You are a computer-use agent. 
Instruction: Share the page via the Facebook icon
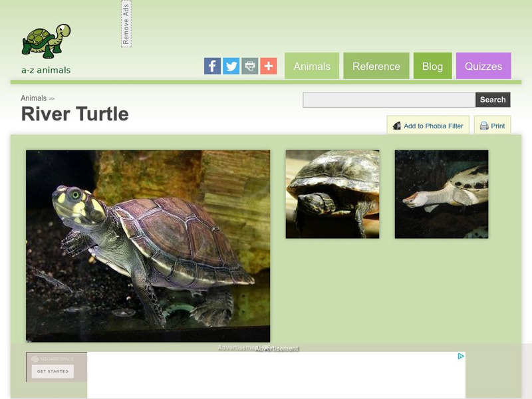click(212, 66)
